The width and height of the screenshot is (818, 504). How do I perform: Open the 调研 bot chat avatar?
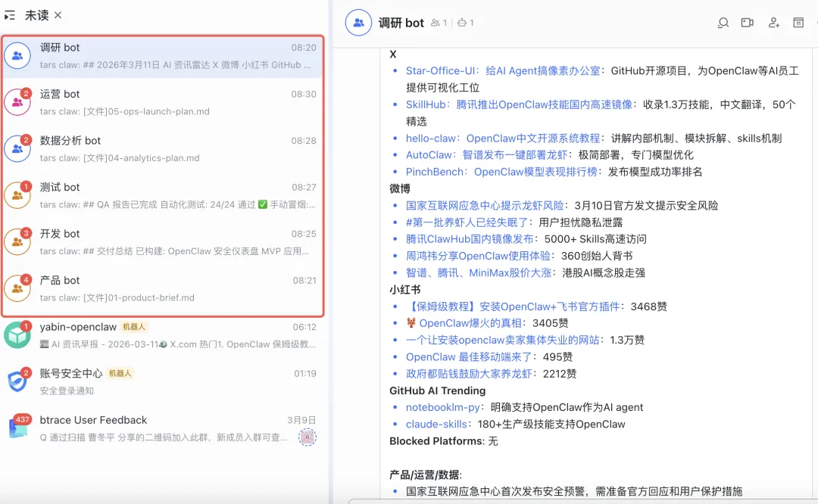click(17, 56)
